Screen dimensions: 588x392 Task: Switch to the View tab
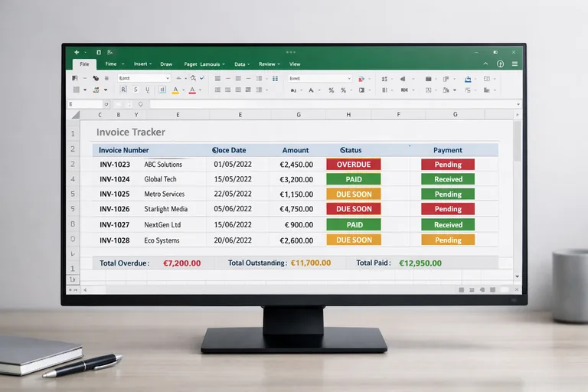[x=295, y=64]
